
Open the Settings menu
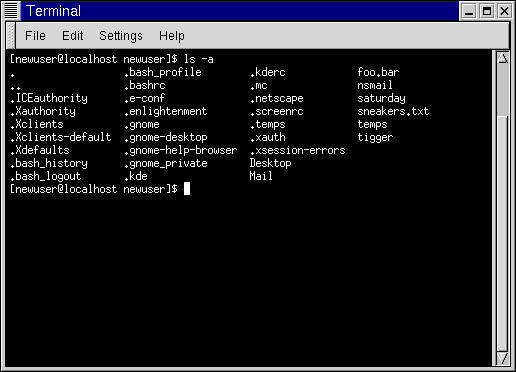(x=121, y=36)
